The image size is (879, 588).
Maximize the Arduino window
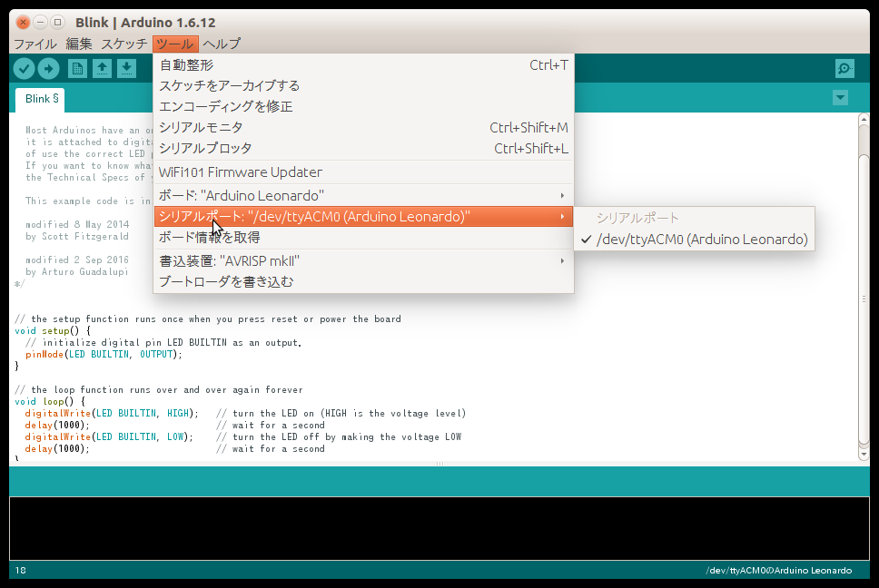click(x=57, y=23)
